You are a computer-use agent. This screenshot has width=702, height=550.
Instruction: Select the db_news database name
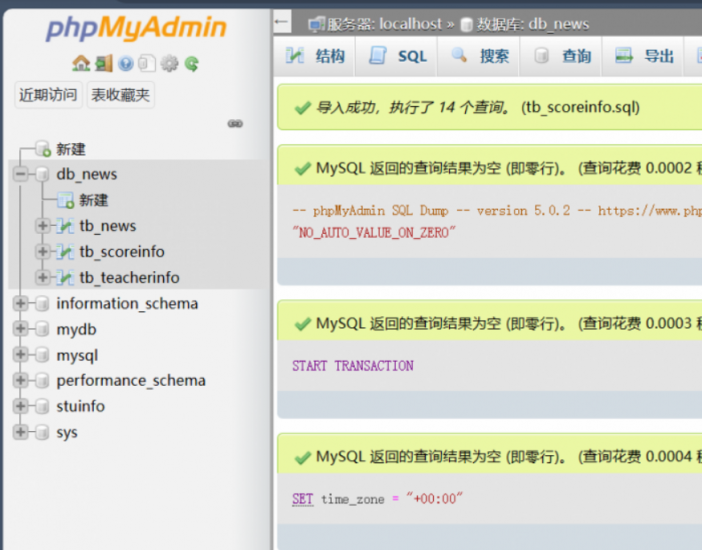86,174
